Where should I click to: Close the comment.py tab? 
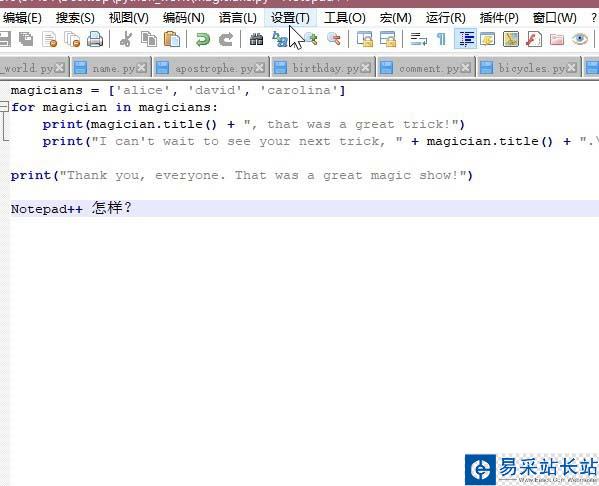point(466,68)
